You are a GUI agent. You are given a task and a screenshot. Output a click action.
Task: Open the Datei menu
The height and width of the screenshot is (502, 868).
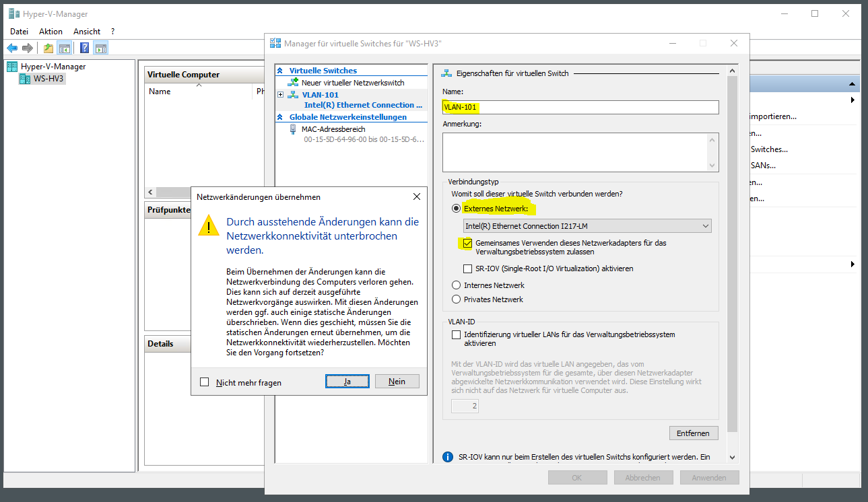(20, 32)
